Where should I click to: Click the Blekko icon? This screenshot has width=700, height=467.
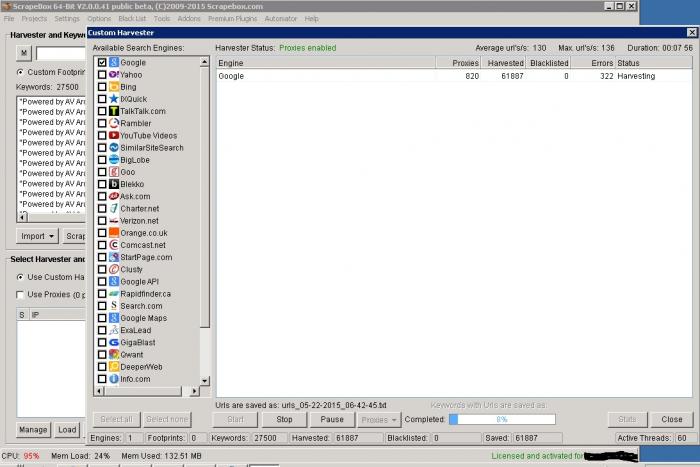pos(114,184)
